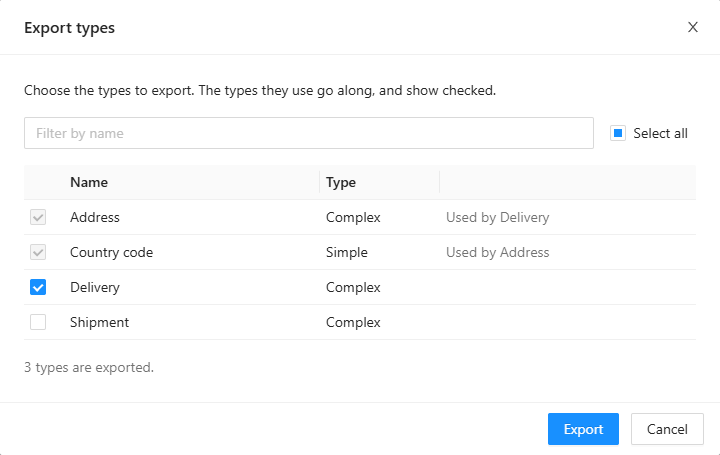
Task: Select the Shipment name cell
Action: tap(100, 322)
